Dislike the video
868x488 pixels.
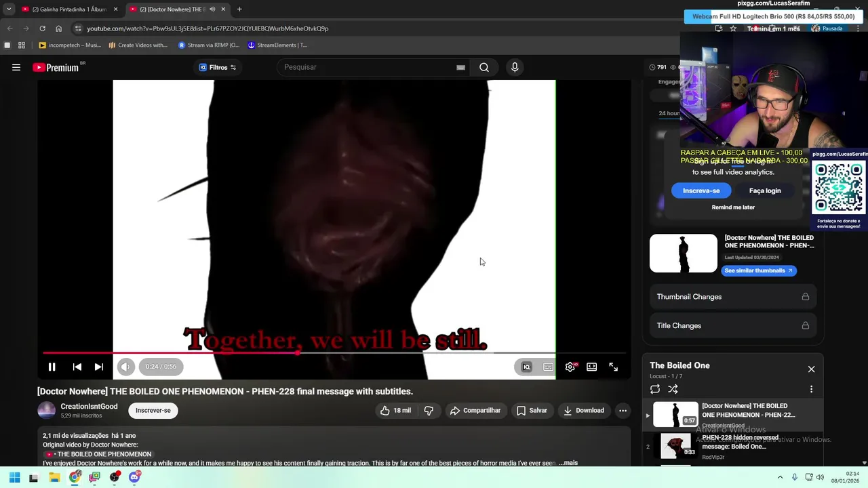point(429,410)
